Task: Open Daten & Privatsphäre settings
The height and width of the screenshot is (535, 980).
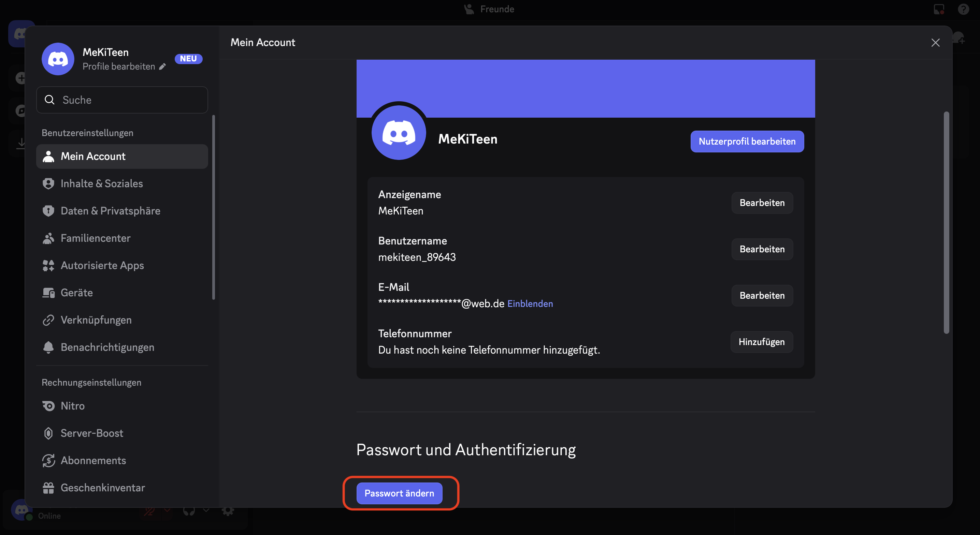Action: click(x=110, y=211)
